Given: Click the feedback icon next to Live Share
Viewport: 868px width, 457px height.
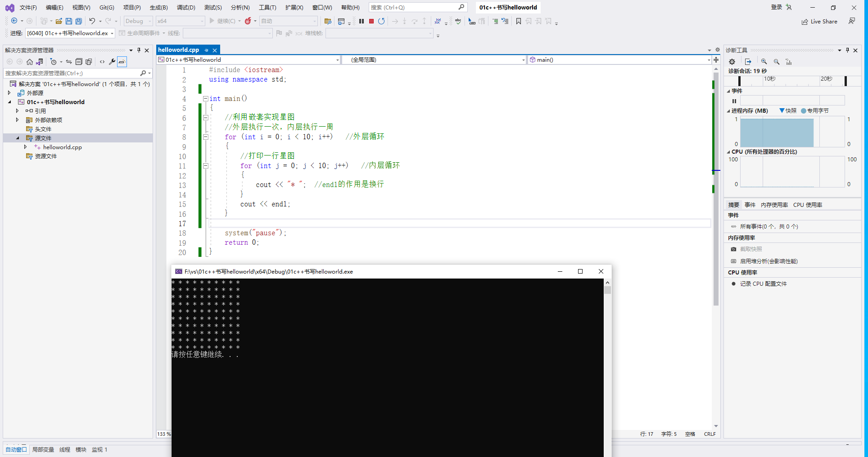Looking at the screenshot, I should pyautogui.click(x=852, y=21).
